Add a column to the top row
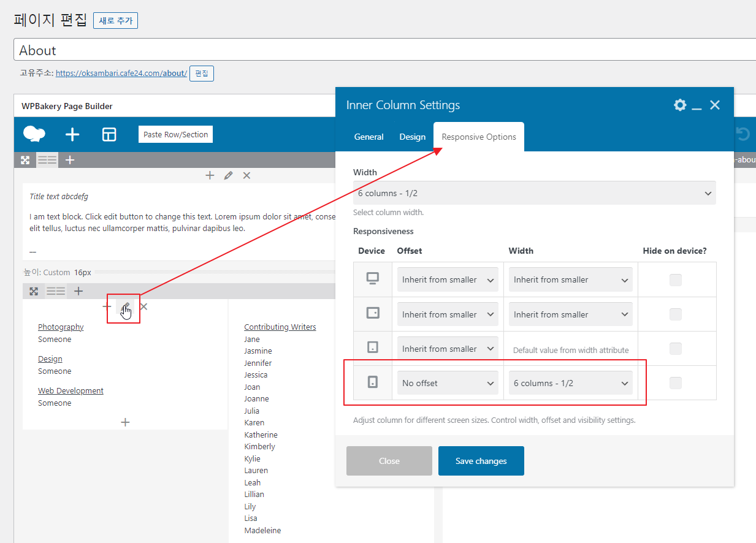Image resolution: width=756 pixels, height=543 pixels. click(x=70, y=160)
